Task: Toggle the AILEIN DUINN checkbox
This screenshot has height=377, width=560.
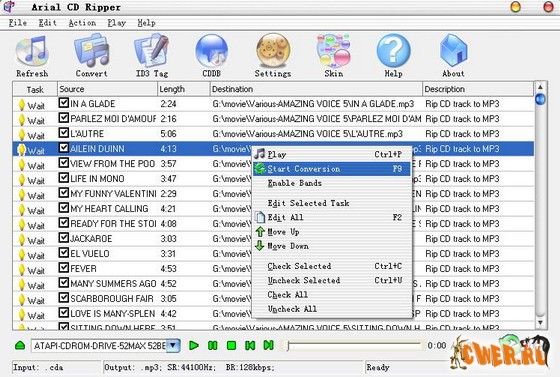Action: [64, 148]
